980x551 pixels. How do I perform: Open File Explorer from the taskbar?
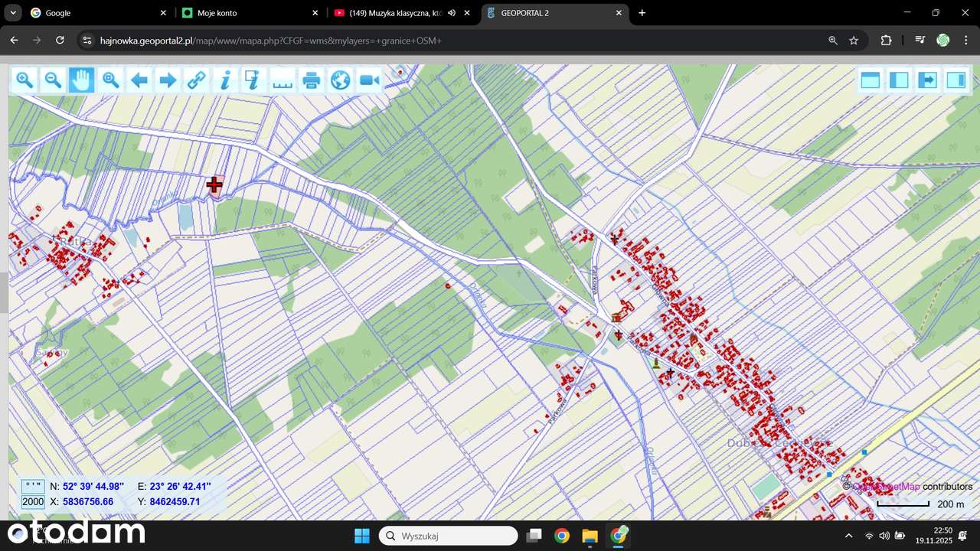click(x=590, y=536)
